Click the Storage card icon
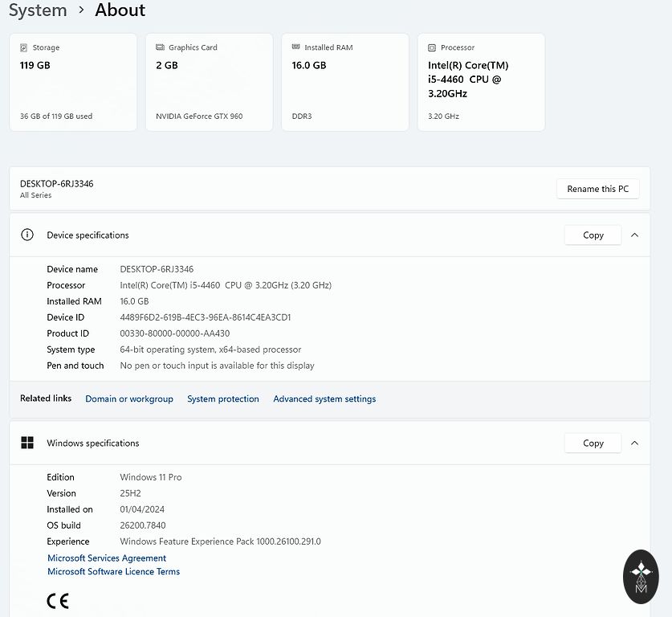The width and height of the screenshot is (672, 617). 23,48
